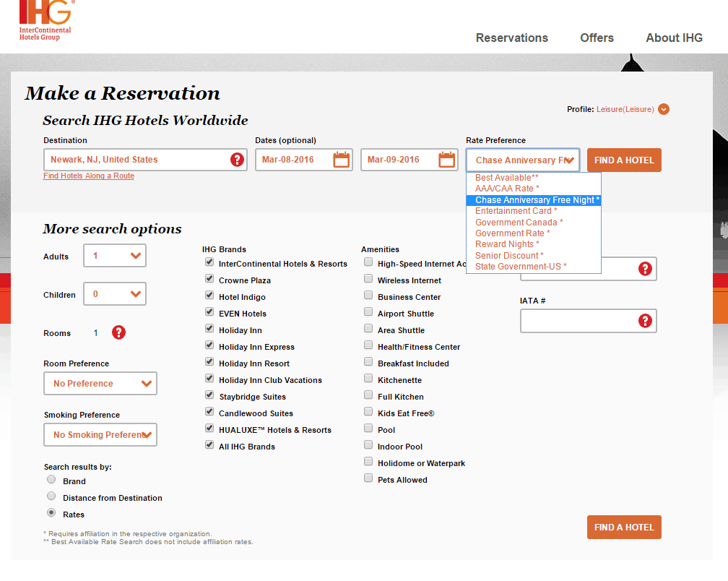Select Senior Discount rate option
The image size is (728, 581).
point(534,255)
